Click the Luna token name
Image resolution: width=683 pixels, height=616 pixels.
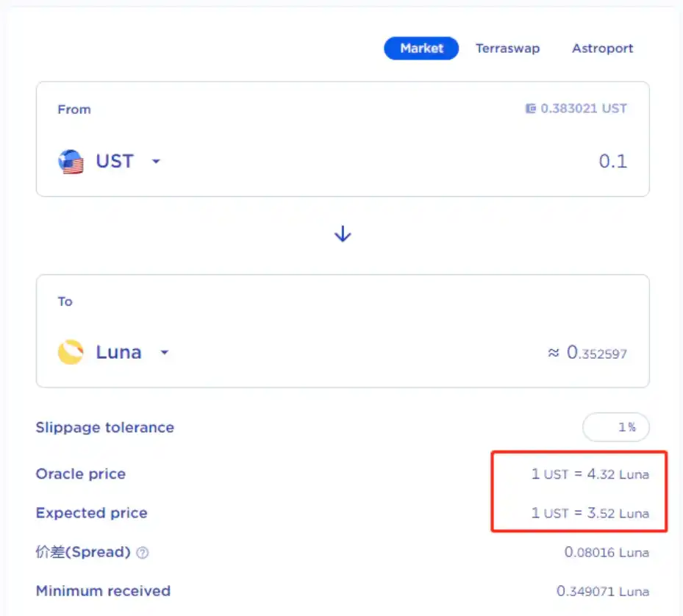(119, 352)
